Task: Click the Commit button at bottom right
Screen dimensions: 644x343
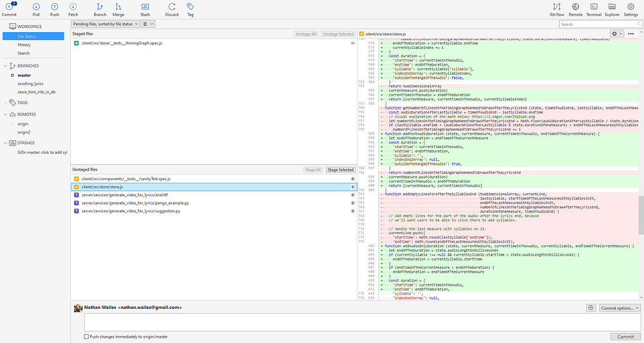Action: [x=625, y=337]
